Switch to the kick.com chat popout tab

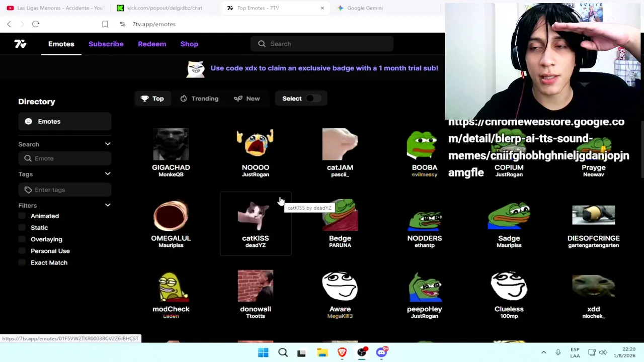tap(165, 8)
